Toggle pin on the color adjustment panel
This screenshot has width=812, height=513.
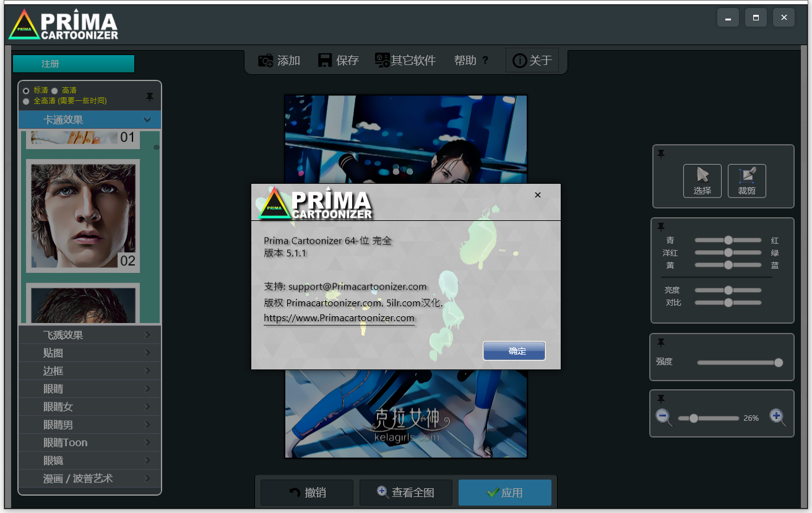click(x=661, y=227)
